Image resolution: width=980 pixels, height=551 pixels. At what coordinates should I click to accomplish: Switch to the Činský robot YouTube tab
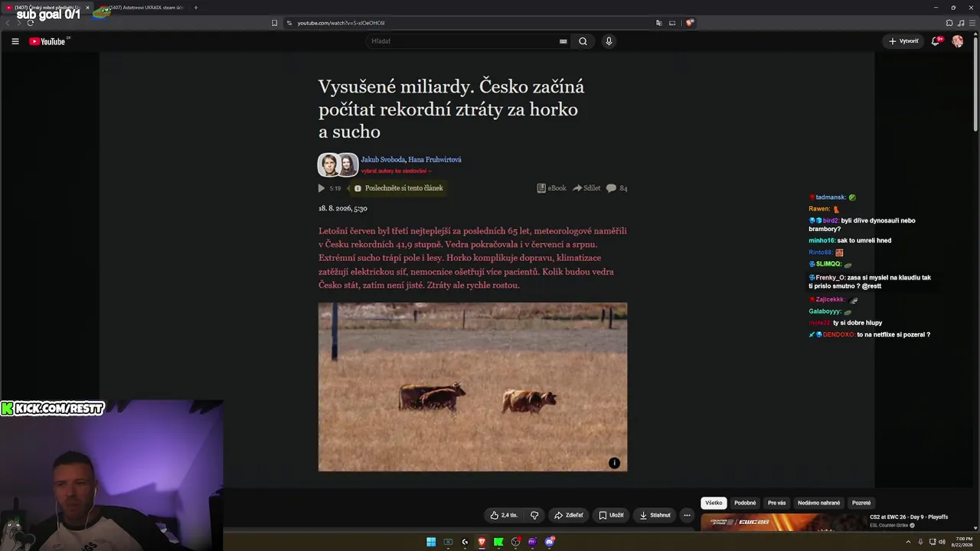coord(46,8)
